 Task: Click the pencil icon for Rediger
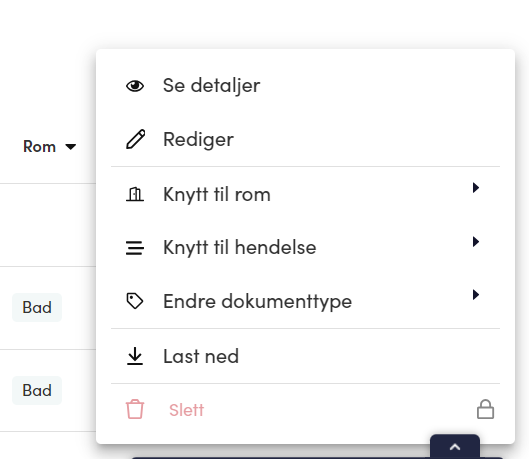pyautogui.click(x=136, y=139)
